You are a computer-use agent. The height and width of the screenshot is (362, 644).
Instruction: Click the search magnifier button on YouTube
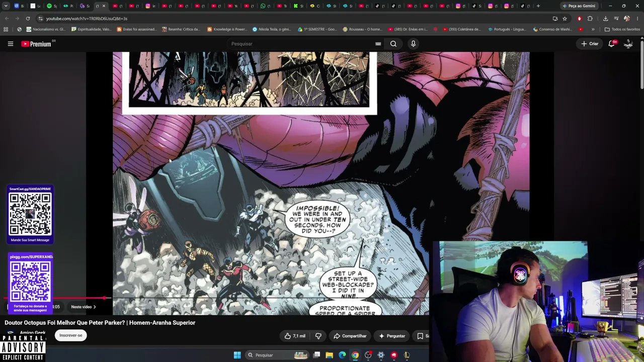(393, 44)
